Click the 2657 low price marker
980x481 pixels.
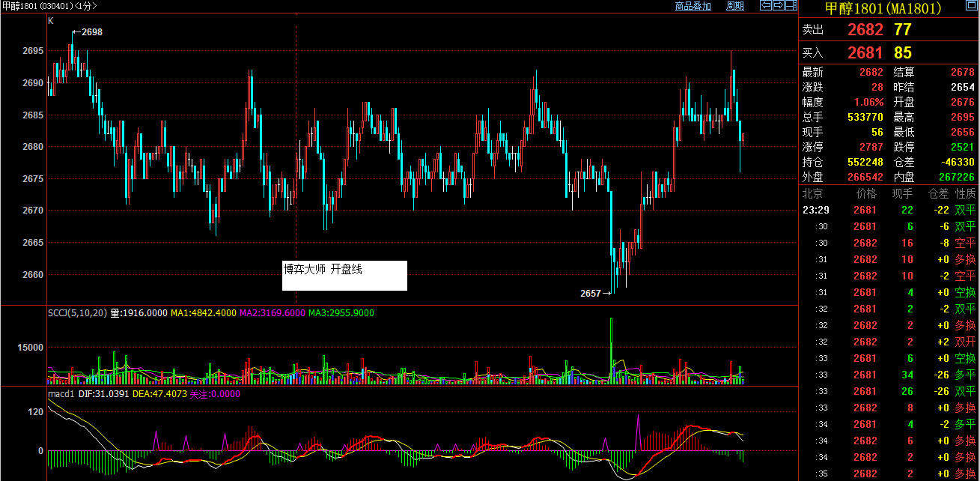[591, 294]
